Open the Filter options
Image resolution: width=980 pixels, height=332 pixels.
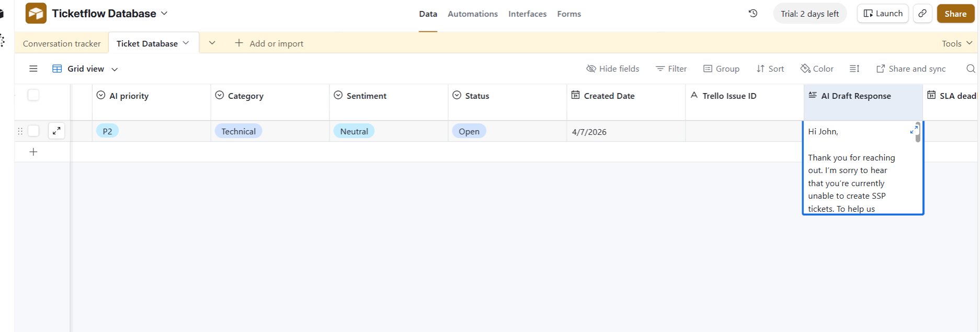(x=671, y=68)
